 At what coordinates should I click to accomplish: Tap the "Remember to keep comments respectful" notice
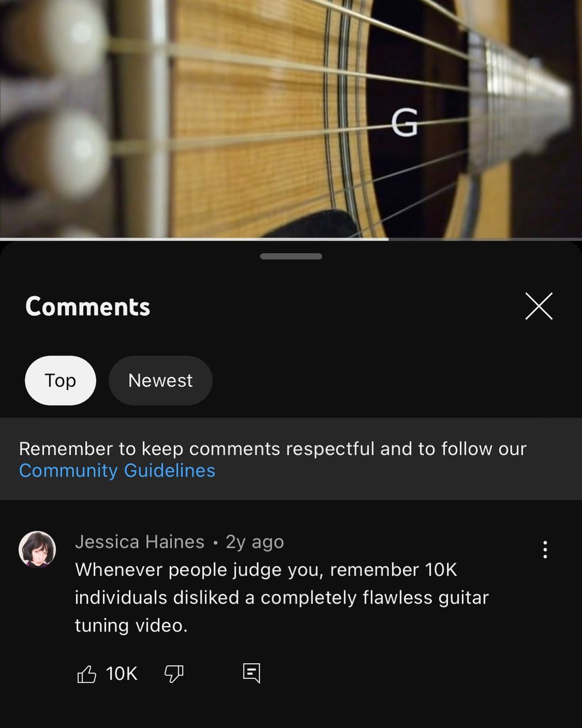point(272,449)
